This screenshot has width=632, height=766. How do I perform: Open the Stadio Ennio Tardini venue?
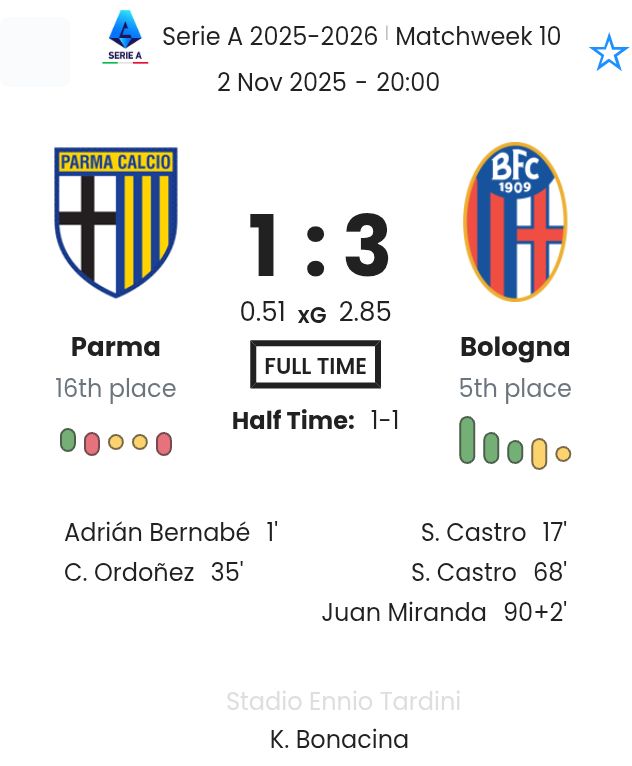pyautogui.click(x=343, y=701)
